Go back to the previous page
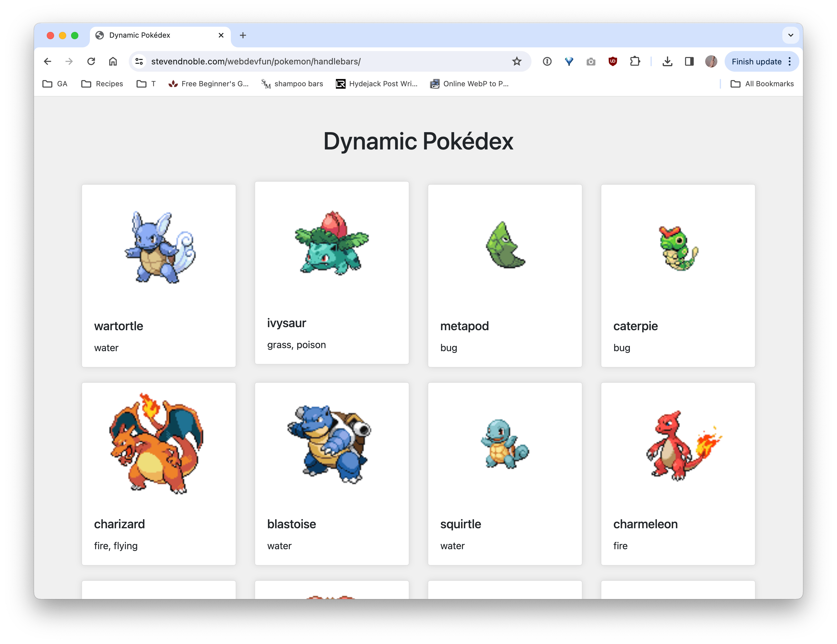This screenshot has width=837, height=644. tap(47, 61)
